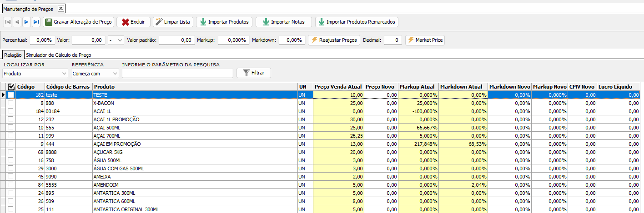Image resolution: width=644 pixels, height=213 pixels.
Task: Jump to last record arrow
Action: (x=36, y=22)
